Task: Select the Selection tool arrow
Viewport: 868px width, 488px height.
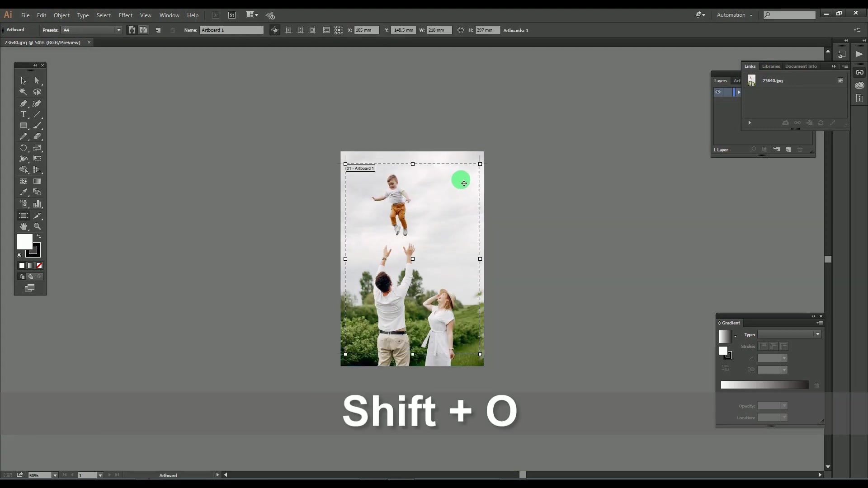Action: 24,81
